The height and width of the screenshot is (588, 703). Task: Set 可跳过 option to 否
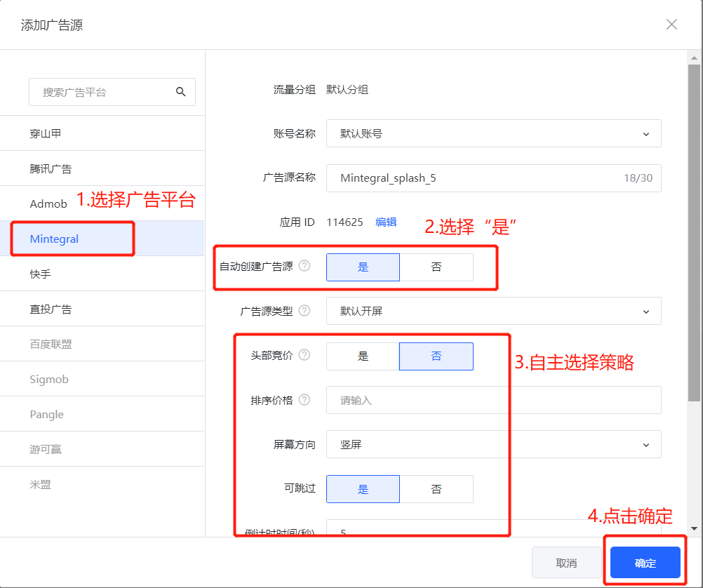click(436, 489)
